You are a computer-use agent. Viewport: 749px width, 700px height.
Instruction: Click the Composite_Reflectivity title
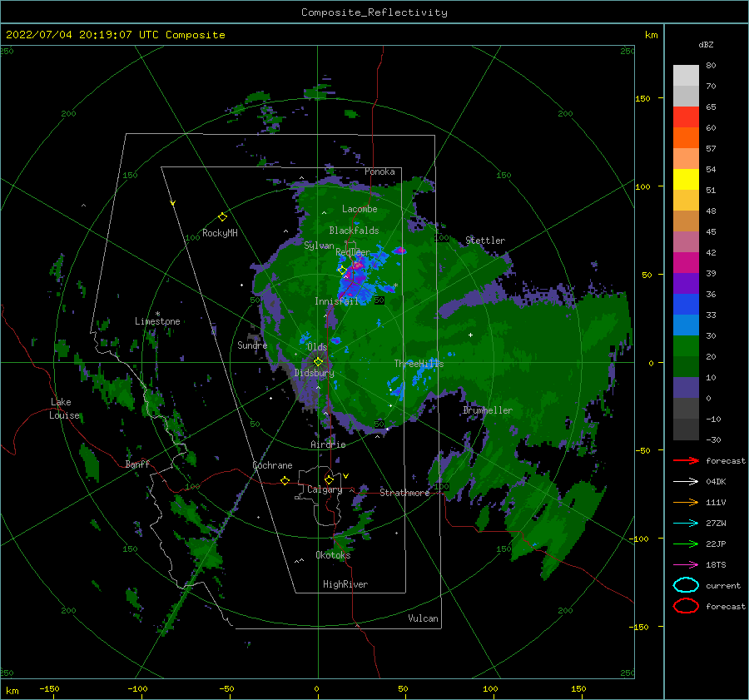pyautogui.click(x=374, y=12)
